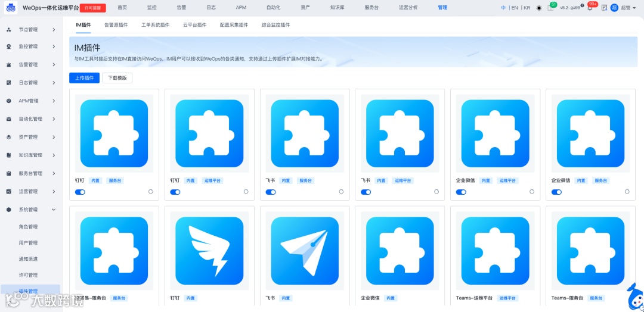Open the Teams-运维平台 plugin thumbnail
Screen dimensions: 644x312
pyautogui.click(x=496, y=251)
